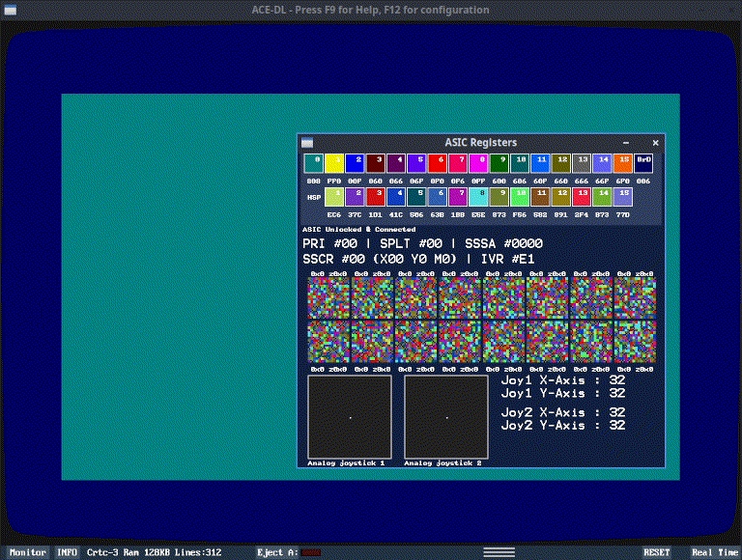Click the Monitor button in status bar
Image resolution: width=742 pixels, height=560 pixels.
tap(27, 552)
